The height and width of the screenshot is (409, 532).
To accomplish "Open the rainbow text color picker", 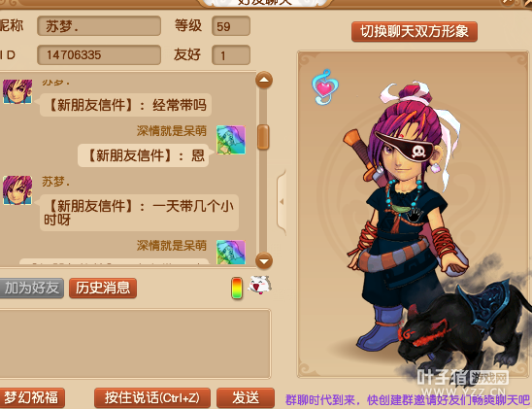I will pyautogui.click(x=237, y=288).
